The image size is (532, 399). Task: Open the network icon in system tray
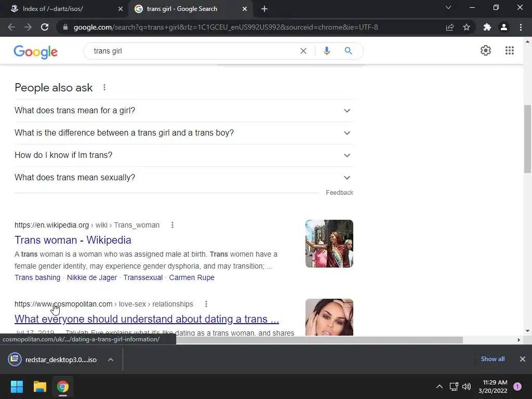pyautogui.click(x=454, y=387)
